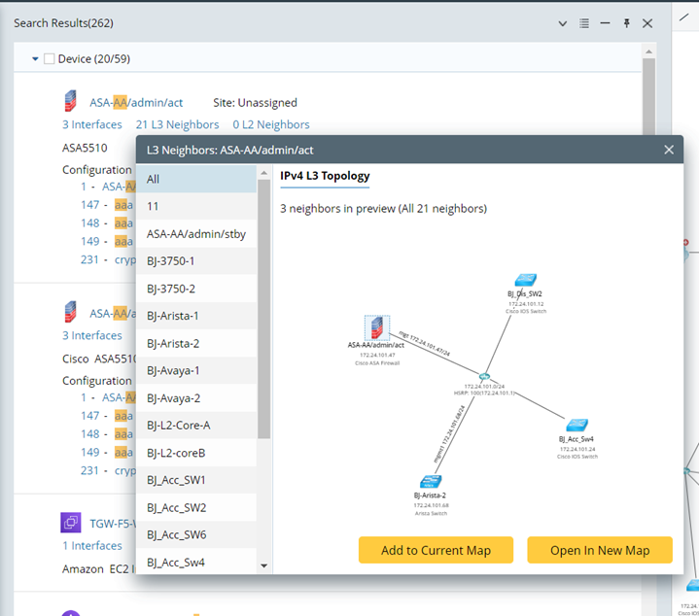The image size is (699, 616).
Task: Minimize the Search Results panel
Action: coord(605,23)
